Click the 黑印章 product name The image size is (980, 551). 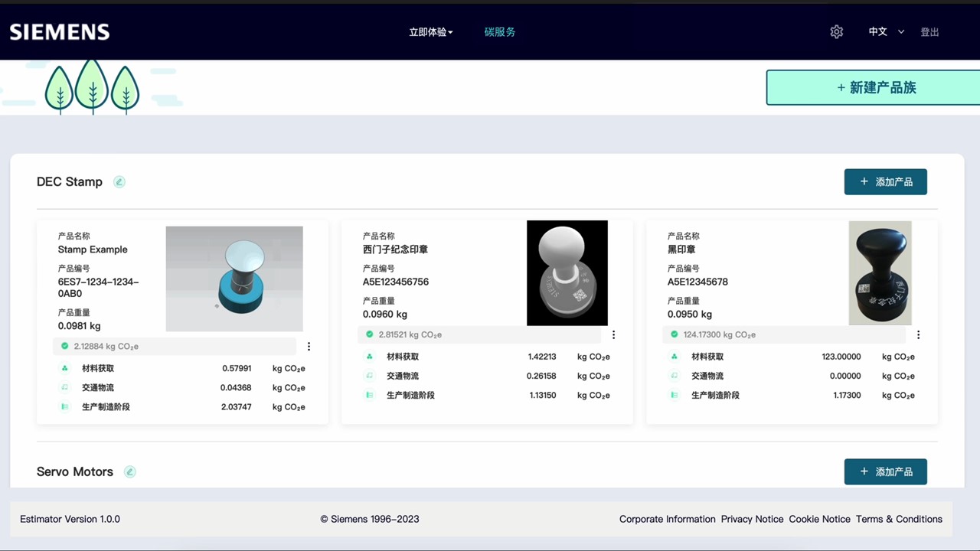tap(681, 249)
